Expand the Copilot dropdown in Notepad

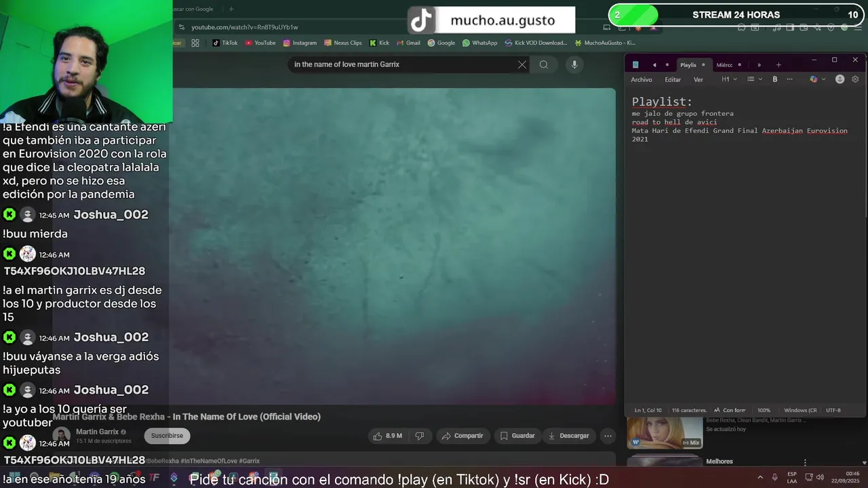[818, 79]
